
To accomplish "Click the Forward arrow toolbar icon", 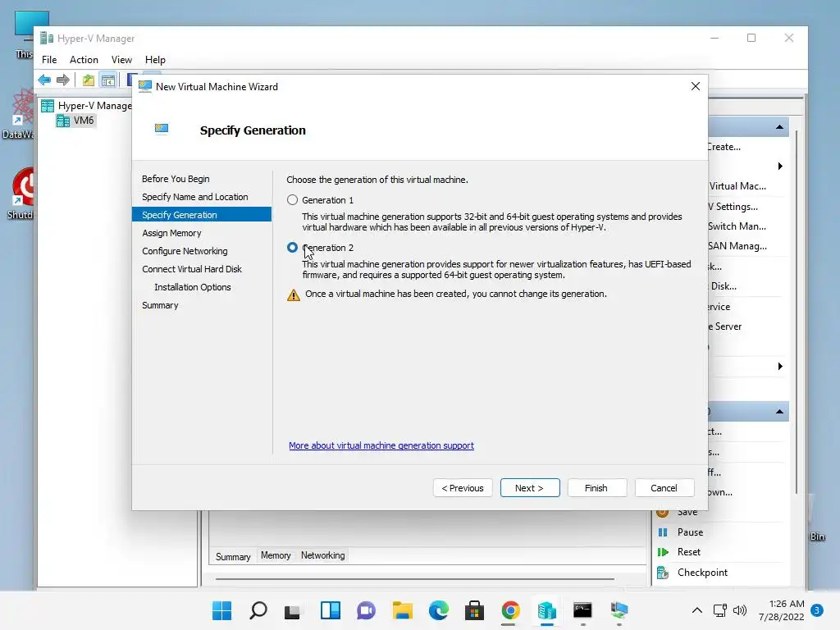I will point(63,80).
